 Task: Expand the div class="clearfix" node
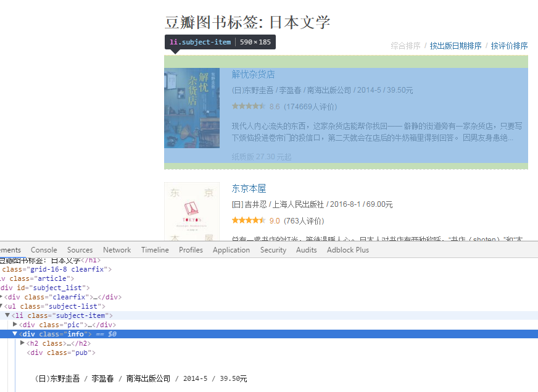(1, 296)
